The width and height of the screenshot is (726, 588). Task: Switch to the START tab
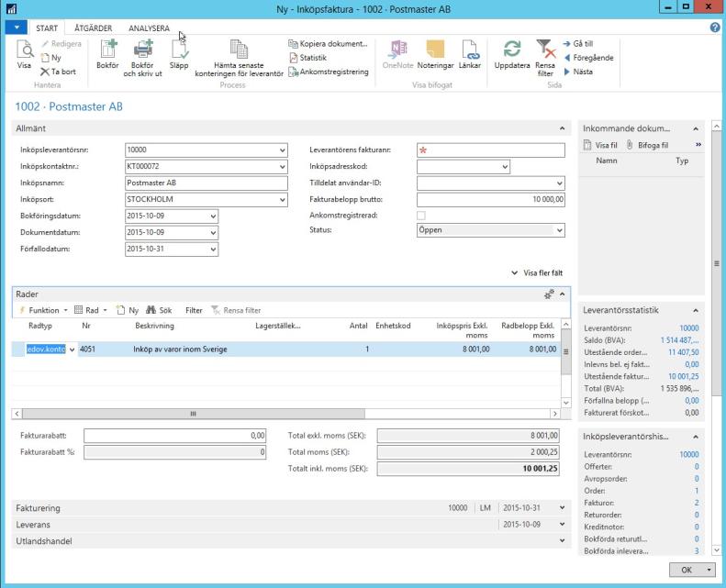tap(47, 28)
